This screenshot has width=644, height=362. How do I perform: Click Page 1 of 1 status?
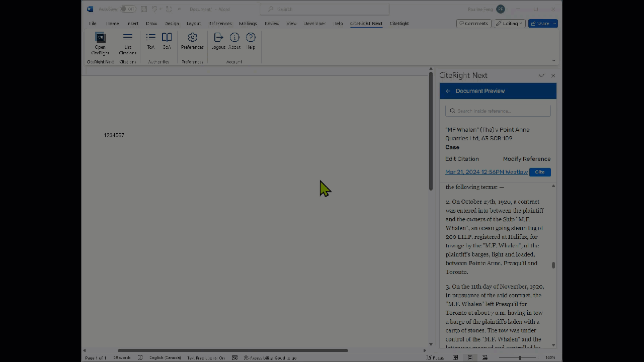coord(96,357)
